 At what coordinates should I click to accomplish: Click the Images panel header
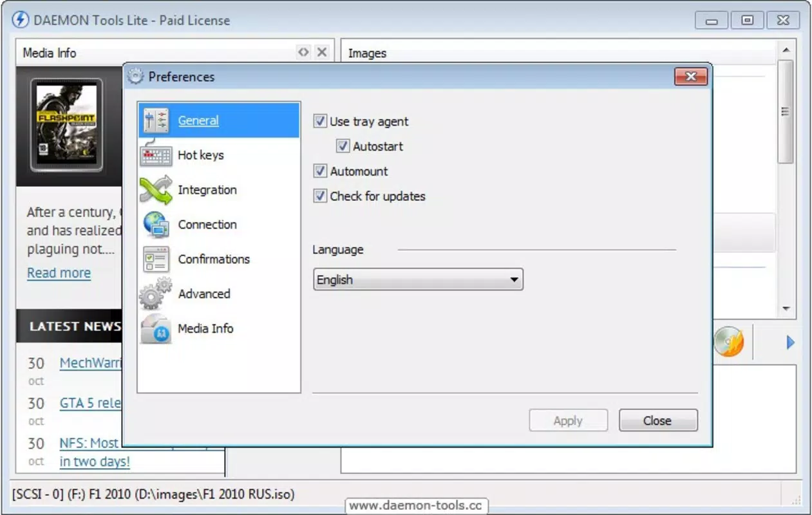(559, 53)
